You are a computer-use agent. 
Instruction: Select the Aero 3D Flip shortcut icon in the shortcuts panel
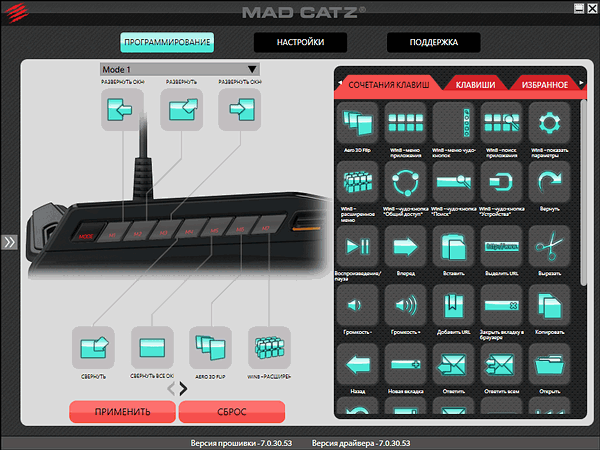(358, 123)
